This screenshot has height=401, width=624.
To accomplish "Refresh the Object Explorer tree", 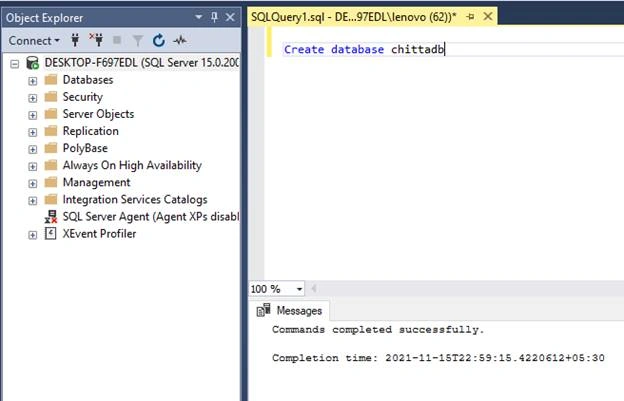I will 159,40.
